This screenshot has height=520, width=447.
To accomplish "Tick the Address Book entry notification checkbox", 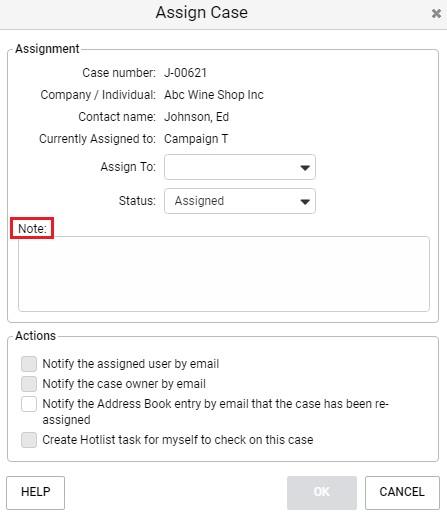I will [29, 404].
